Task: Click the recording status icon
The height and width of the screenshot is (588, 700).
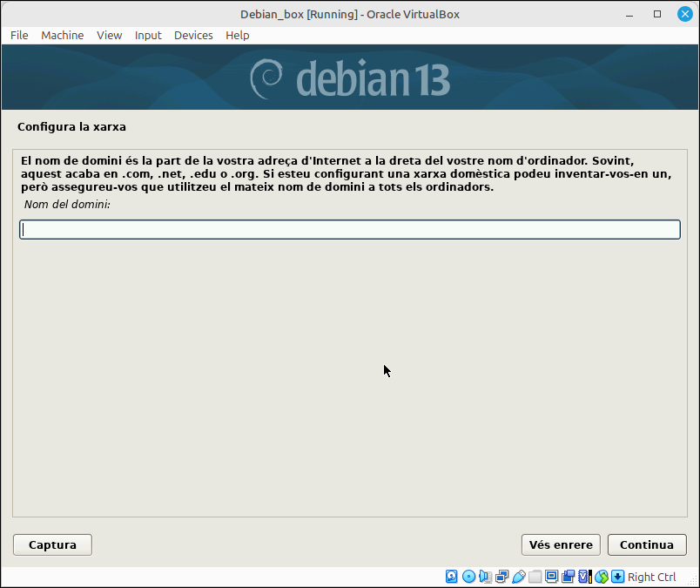Action: tap(568, 577)
